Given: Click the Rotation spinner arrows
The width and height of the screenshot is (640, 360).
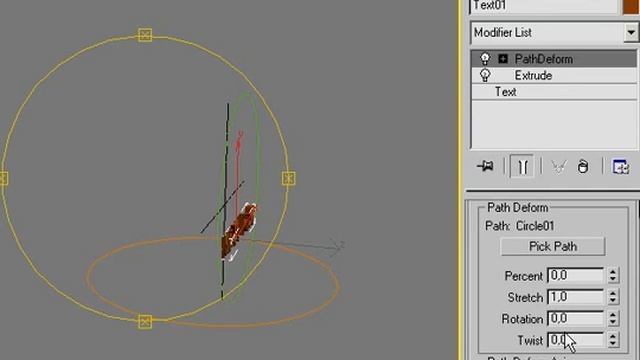Looking at the screenshot, I should tap(613, 318).
